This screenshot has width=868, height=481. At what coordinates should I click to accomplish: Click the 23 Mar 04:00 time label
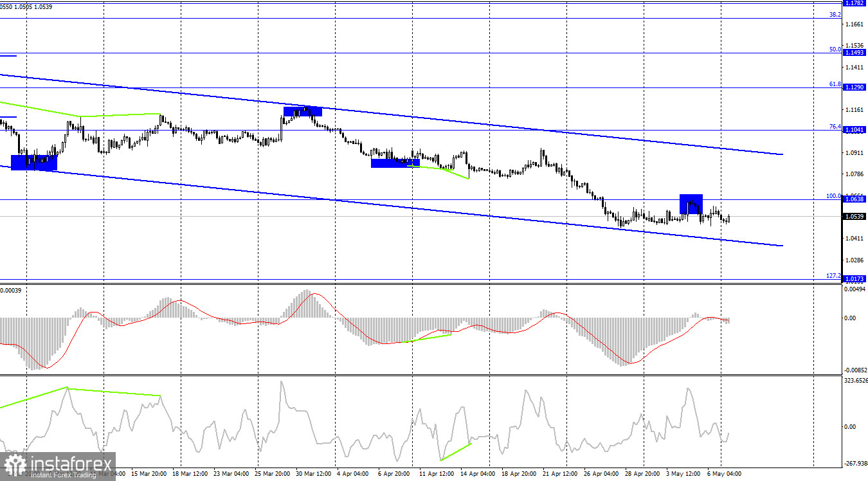click(x=230, y=474)
